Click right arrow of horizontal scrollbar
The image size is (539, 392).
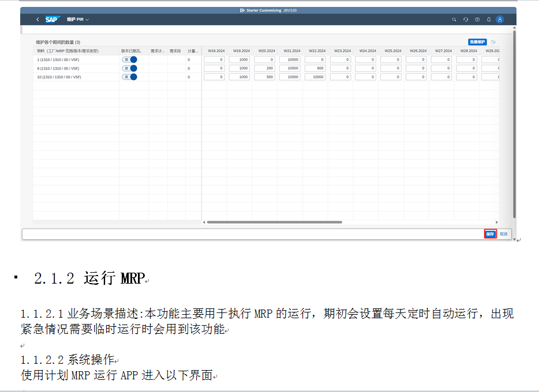click(497, 222)
